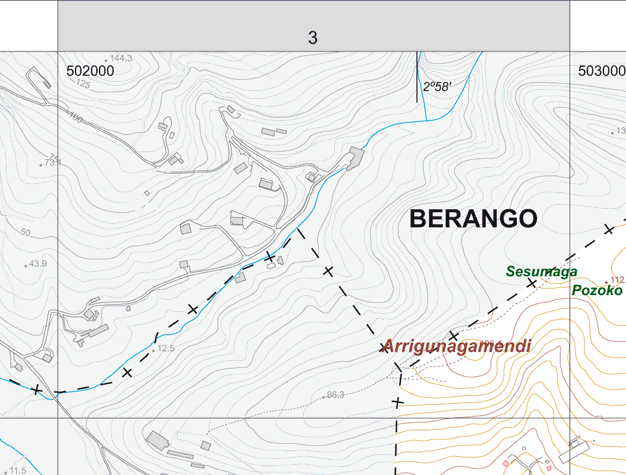Click the 125 contour label
The image size is (626, 475).
pyautogui.click(x=83, y=84)
